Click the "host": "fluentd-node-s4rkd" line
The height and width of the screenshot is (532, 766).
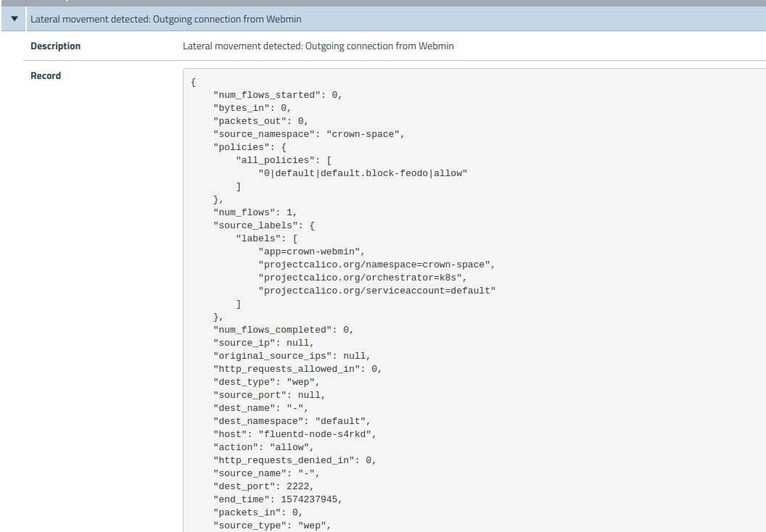point(295,434)
